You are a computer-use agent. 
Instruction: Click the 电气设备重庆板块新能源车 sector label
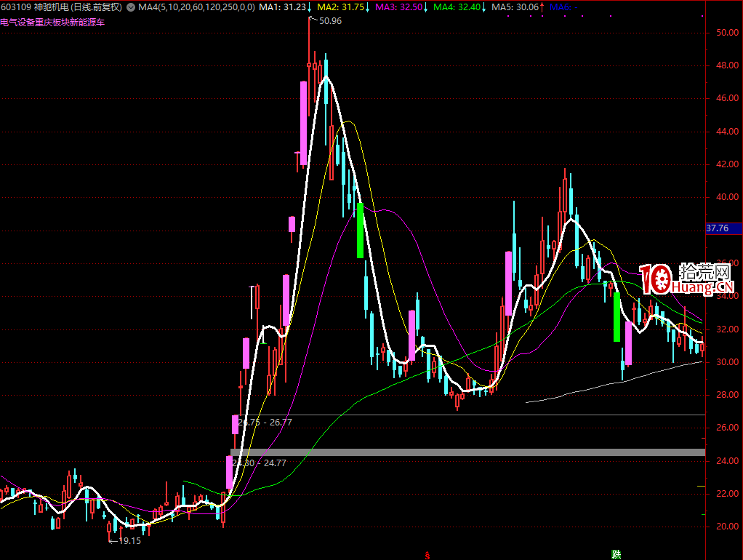click(51, 22)
